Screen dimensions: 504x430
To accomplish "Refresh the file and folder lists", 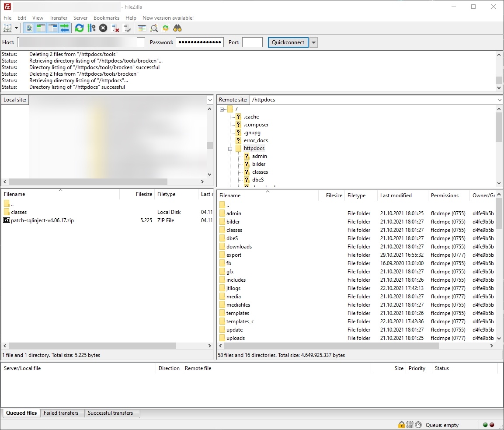I will pos(79,28).
